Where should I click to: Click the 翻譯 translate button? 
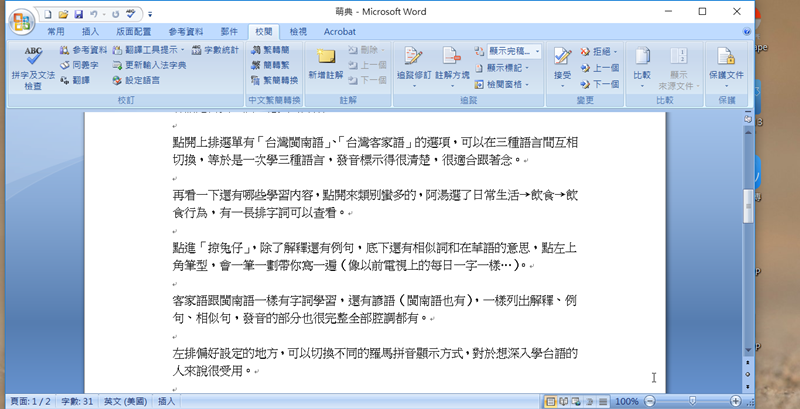click(74, 80)
